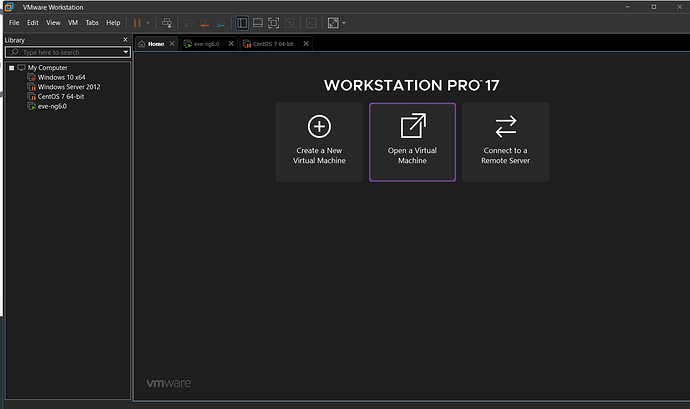The image size is (690, 409).
Task: Click the Windows 10 x64 VM icon in the tree
Action: click(31, 77)
